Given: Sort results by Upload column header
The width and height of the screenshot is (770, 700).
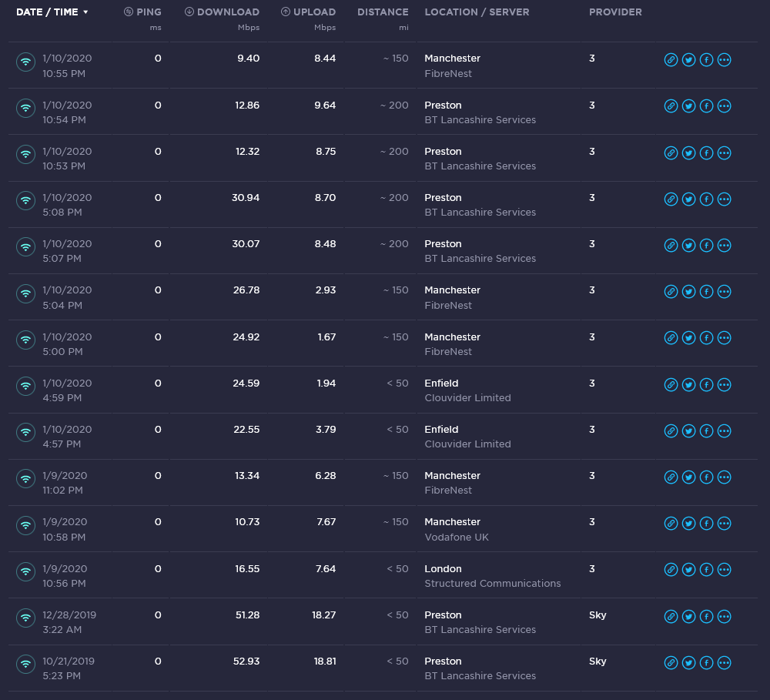Looking at the screenshot, I should tap(309, 12).
